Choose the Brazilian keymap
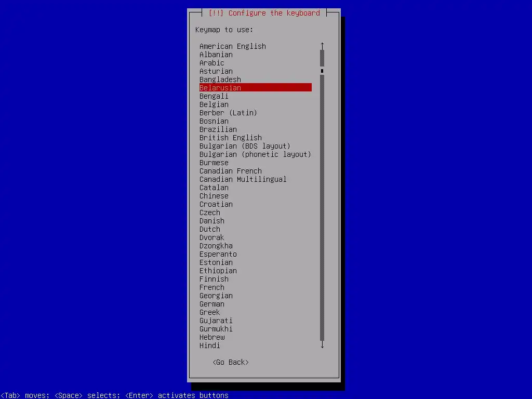 (256, 129)
